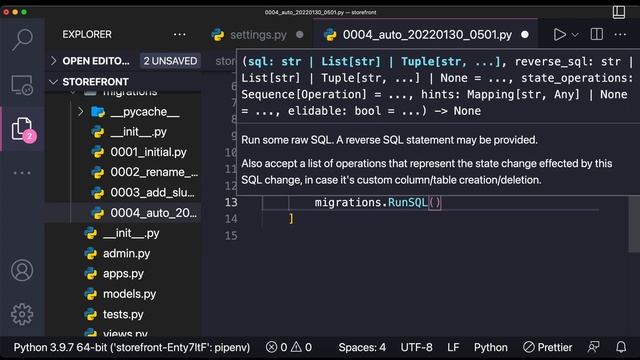Open apps.py file

coord(123,273)
